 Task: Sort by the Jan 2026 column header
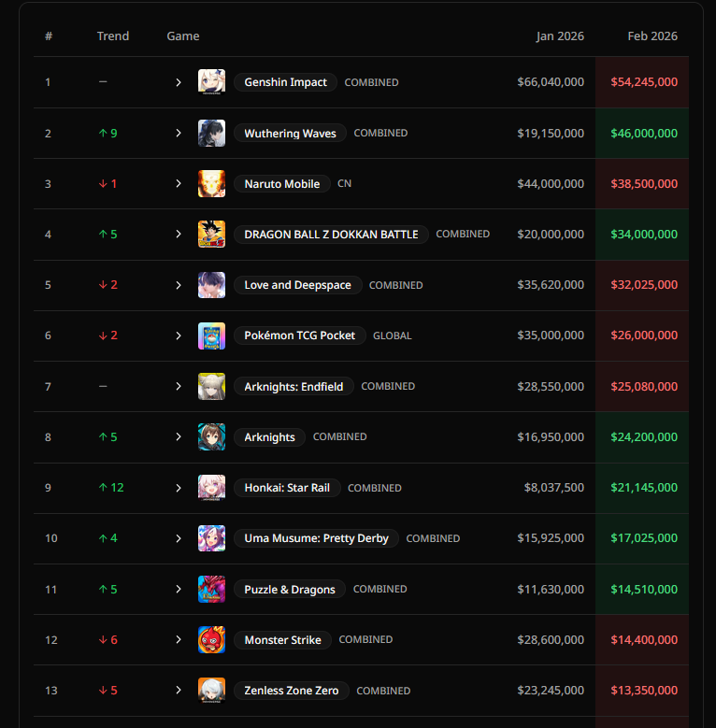click(560, 36)
